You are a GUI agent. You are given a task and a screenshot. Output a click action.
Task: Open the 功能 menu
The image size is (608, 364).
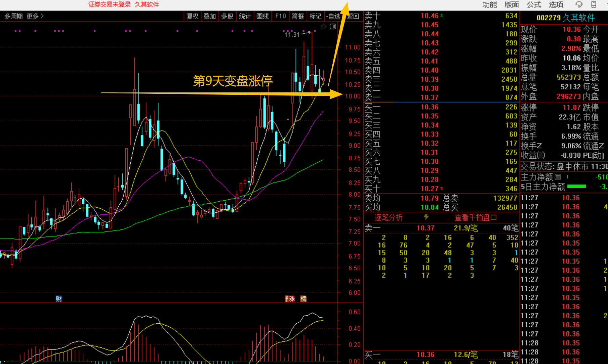point(489,5)
